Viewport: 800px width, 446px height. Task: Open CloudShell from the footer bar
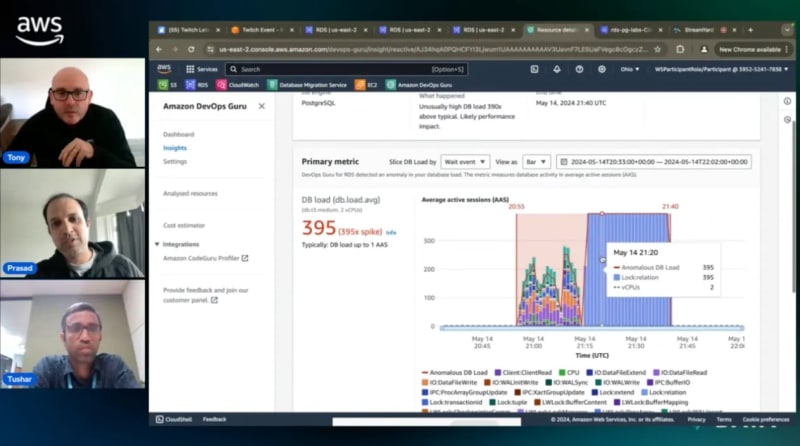(172, 419)
